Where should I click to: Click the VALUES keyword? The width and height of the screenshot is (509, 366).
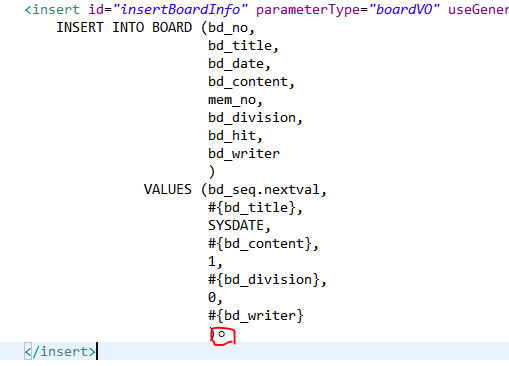168,189
